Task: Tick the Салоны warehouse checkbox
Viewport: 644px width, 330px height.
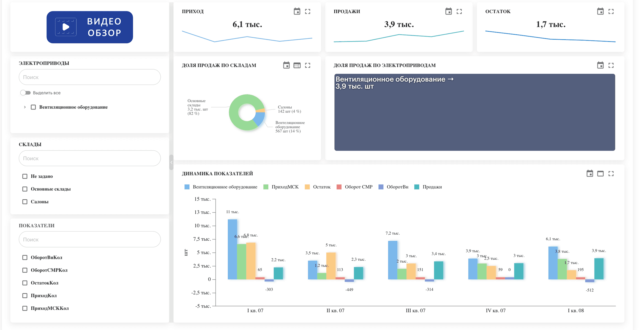Action: point(25,202)
